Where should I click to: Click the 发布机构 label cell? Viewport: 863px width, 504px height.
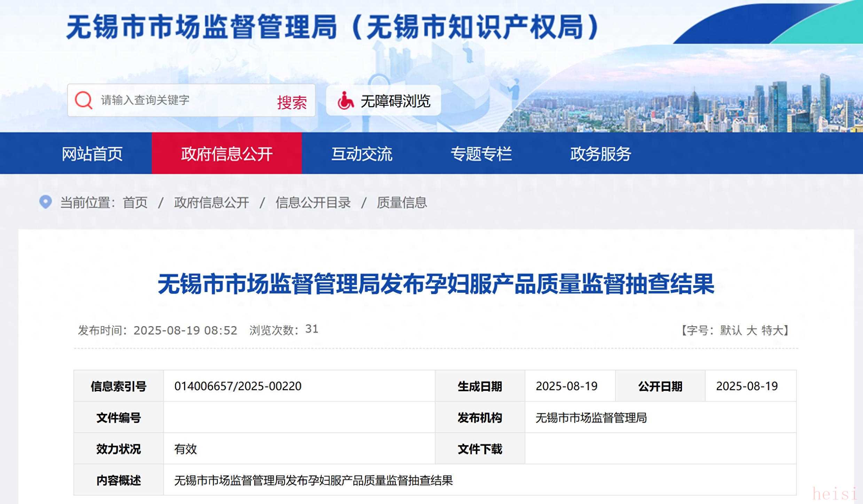point(480,417)
